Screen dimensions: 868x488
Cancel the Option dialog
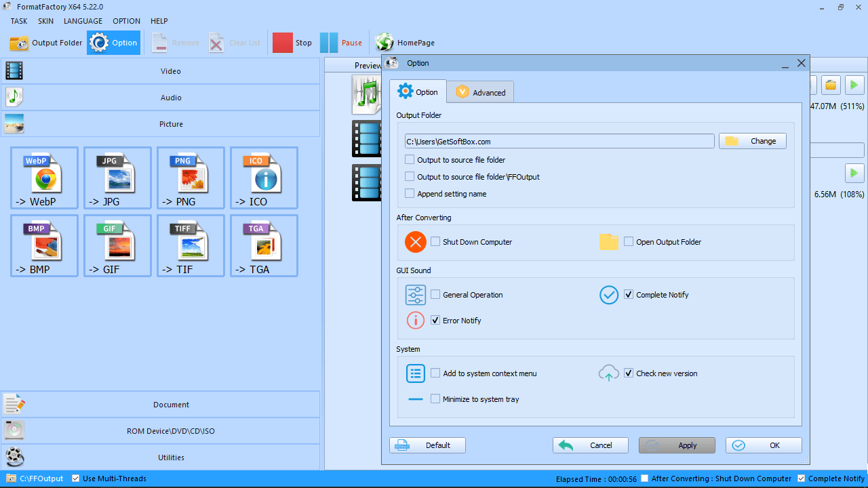pyautogui.click(x=591, y=445)
